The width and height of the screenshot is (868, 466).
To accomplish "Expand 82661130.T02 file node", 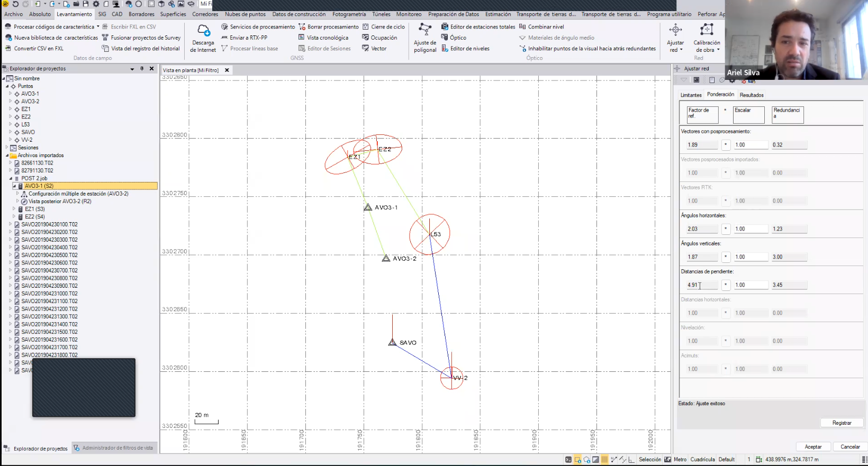I will (10, 163).
